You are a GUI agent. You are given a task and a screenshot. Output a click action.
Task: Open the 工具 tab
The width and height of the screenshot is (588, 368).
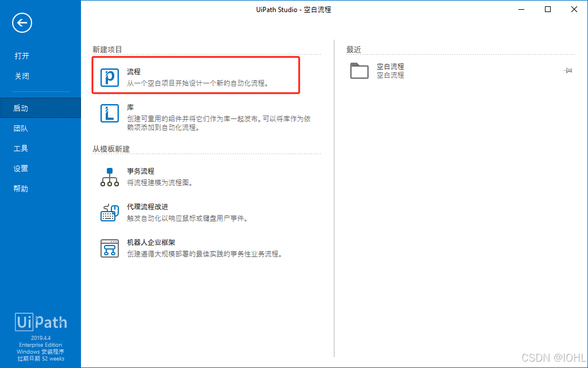tap(21, 148)
